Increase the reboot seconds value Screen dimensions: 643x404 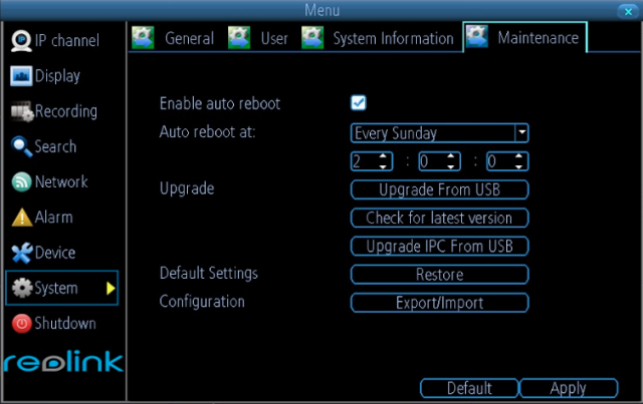(520, 157)
